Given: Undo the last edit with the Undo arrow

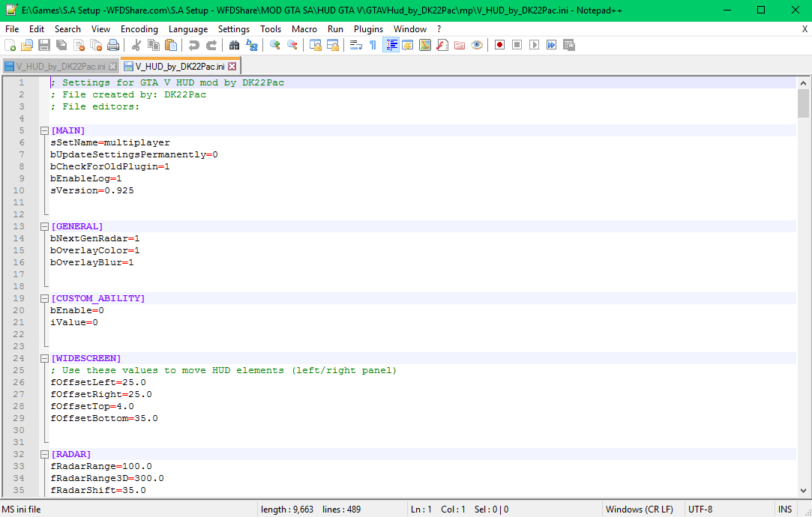Looking at the screenshot, I should [193, 45].
